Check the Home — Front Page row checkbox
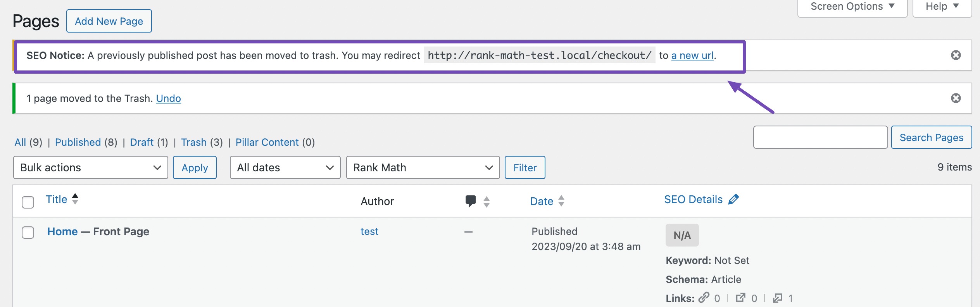The image size is (980, 307). (x=28, y=233)
